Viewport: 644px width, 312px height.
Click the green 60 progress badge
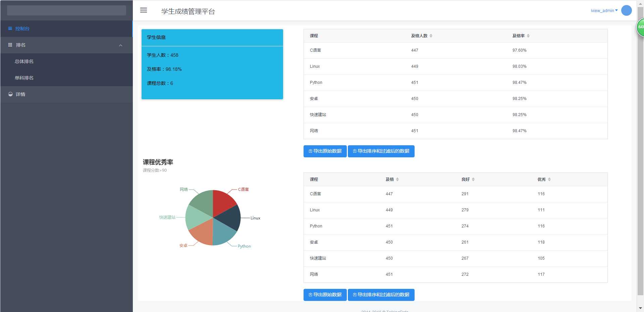pos(641,27)
